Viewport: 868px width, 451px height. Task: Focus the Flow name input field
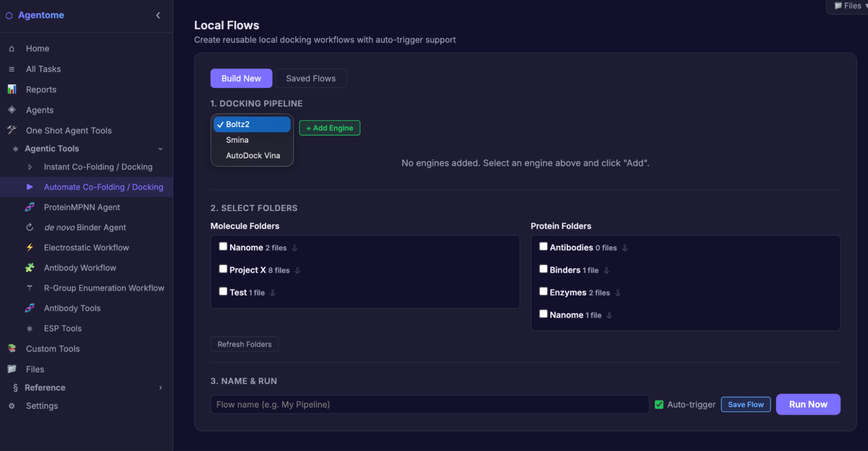click(x=429, y=405)
